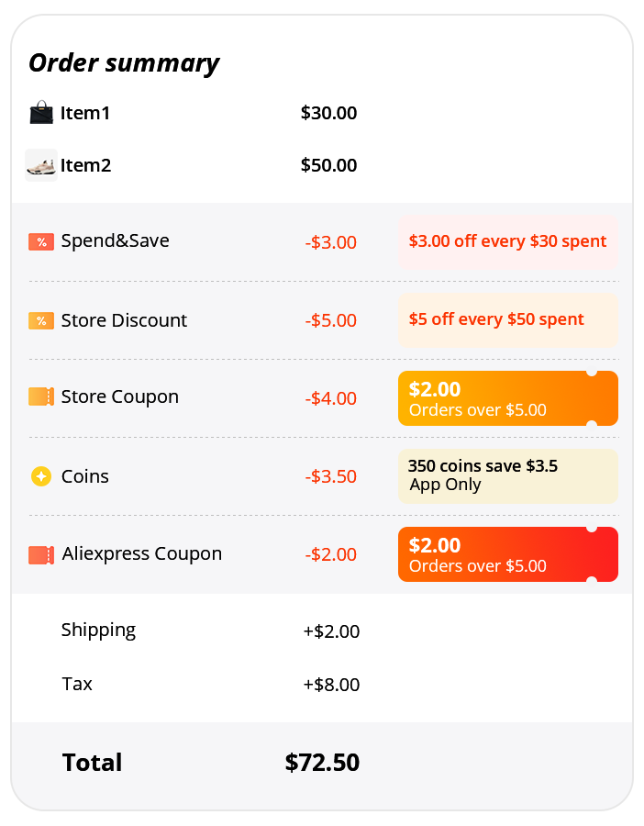The height and width of the screenshot is (826, 644).
Task: Click the Coins discount amount -$3.50
Action: pos(330,477)
